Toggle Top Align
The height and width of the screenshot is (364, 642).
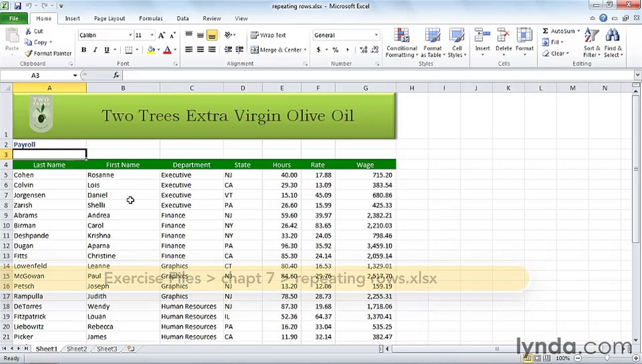189,35
